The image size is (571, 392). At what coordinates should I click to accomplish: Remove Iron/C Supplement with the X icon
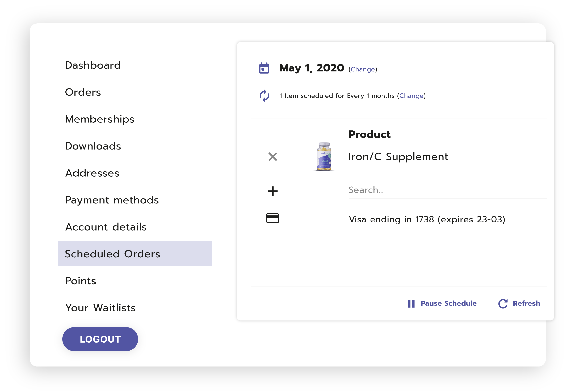point(273,157)
